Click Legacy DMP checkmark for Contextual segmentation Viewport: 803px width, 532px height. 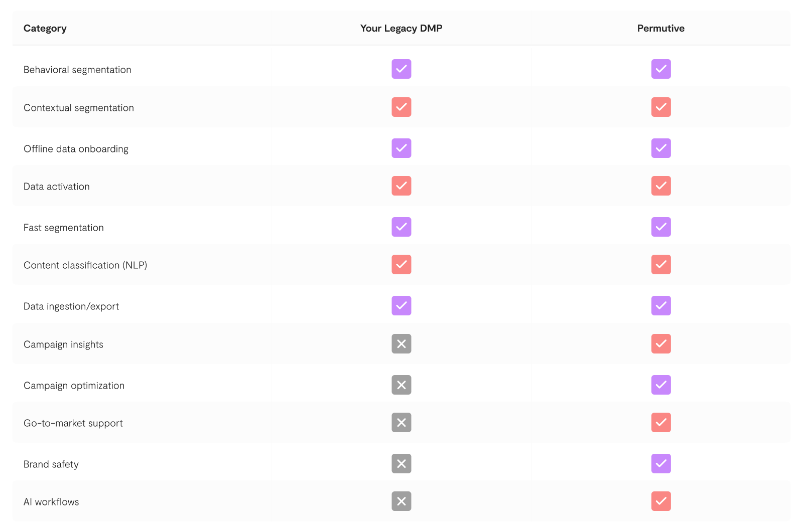(x=401, y=107)
